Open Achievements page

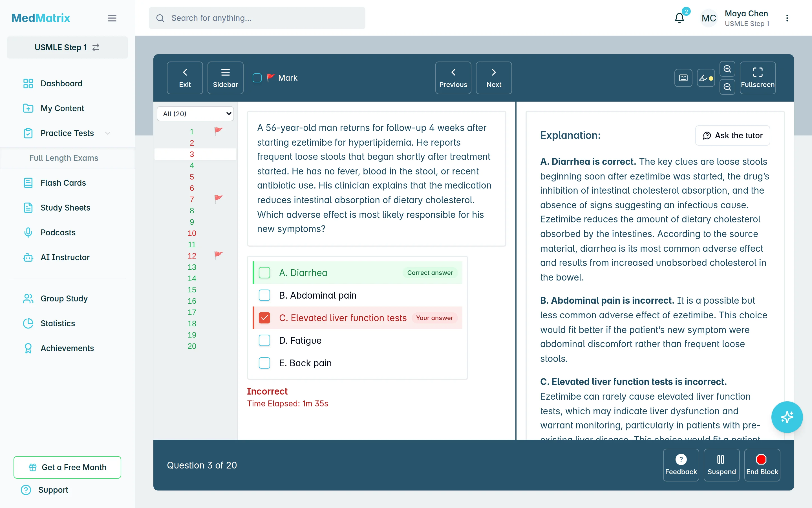tap(67, 349)
